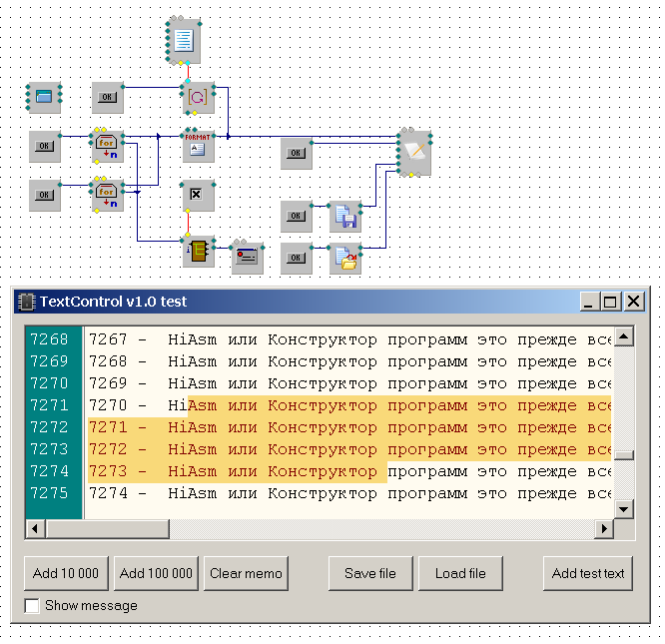Click the horizontal scrollbar thumb
Screen dimensions: 665x644
pos(107,529)
